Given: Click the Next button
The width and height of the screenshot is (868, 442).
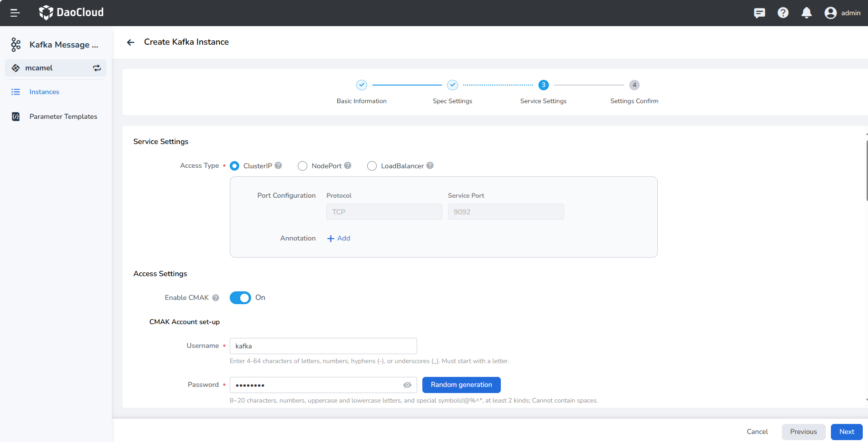Looking at the screenshot, I should (x=846, y=432).
